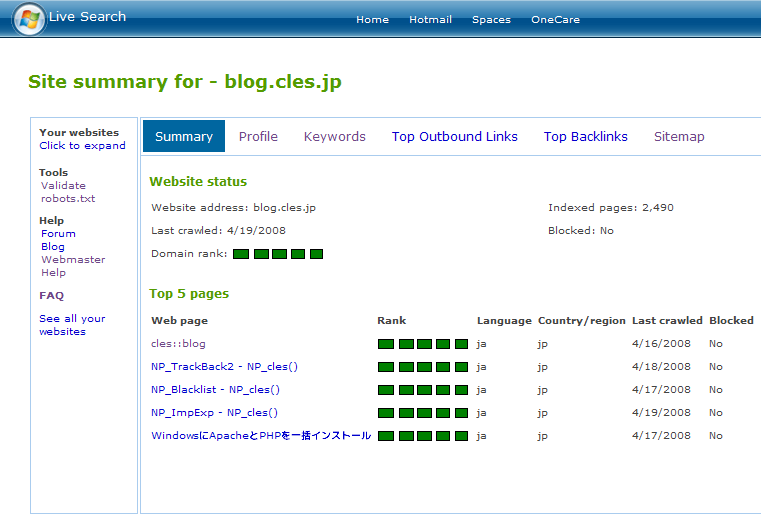Open FAQ in the sidebar
This screenshot has height=527, width=761.
tap(51, 296)
